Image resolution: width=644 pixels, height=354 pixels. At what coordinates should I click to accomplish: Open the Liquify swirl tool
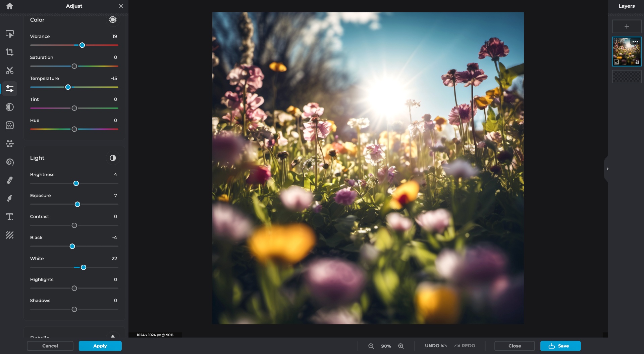pyautogui.click(x=10, y=162)
